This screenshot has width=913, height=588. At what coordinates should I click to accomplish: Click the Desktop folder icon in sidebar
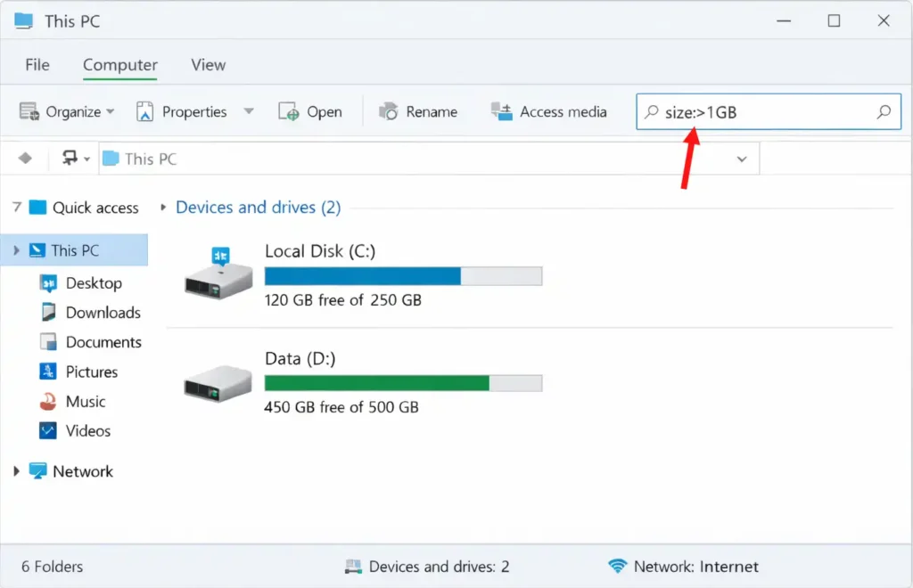(x=48, y=283)
